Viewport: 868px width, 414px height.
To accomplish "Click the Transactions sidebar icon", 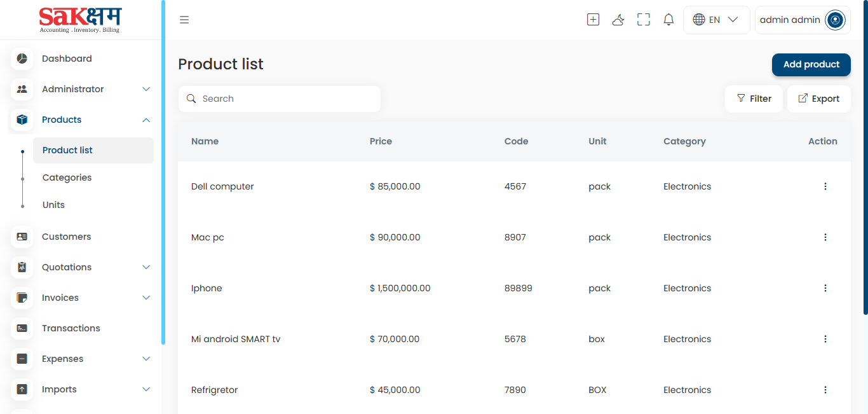I will click(x=22, y=328).
